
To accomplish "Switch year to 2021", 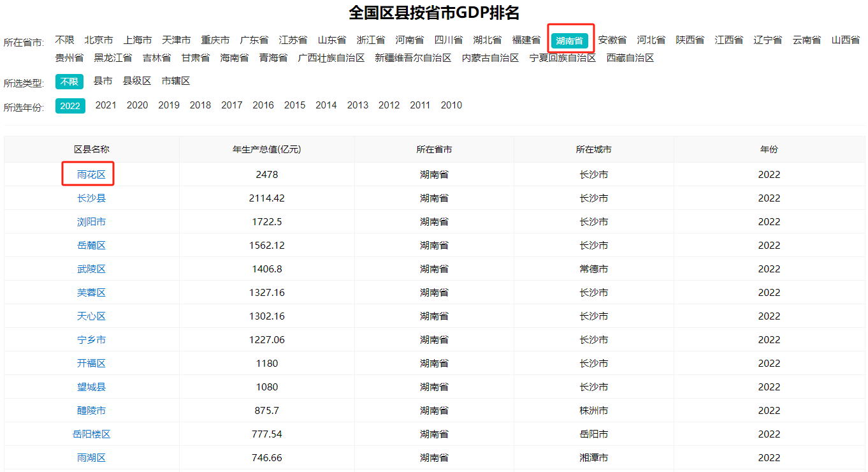I will [x=106, y=106].
